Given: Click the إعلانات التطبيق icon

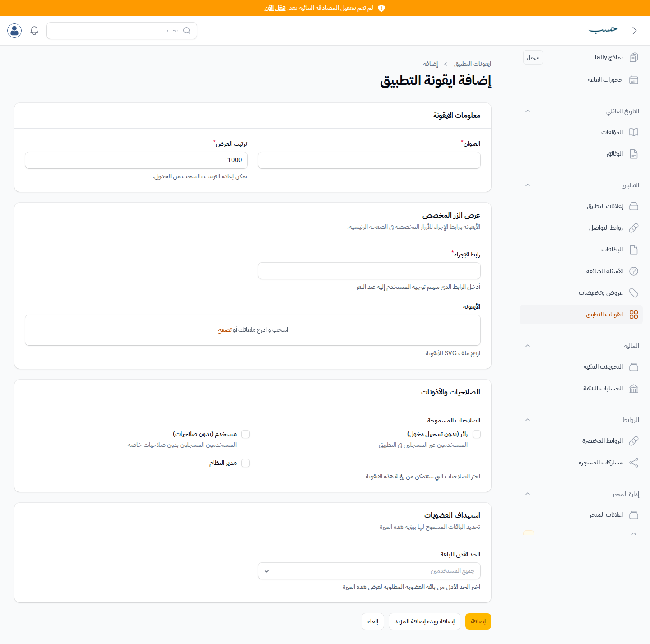Looking at the screenshot, I should click(634, 206).
